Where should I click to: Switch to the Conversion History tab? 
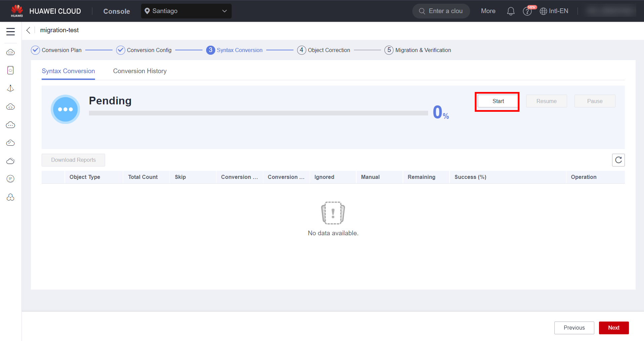pyautogui.click(x=140, y=71)
